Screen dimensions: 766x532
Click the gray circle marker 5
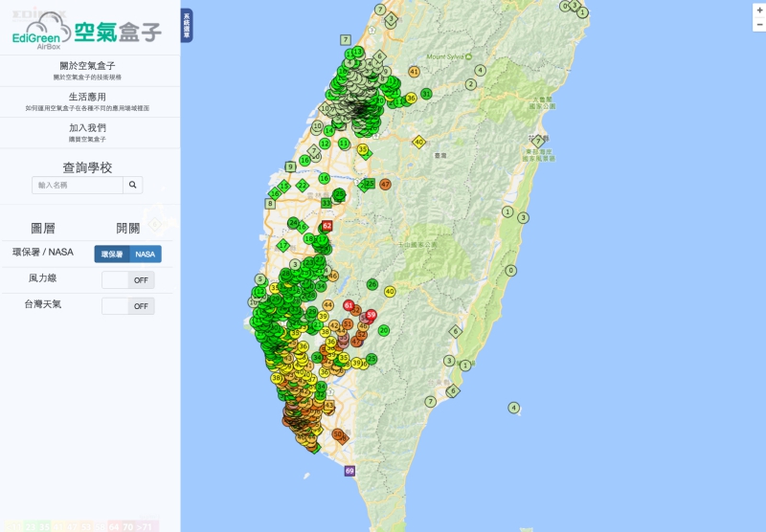[x=260, y=279]
